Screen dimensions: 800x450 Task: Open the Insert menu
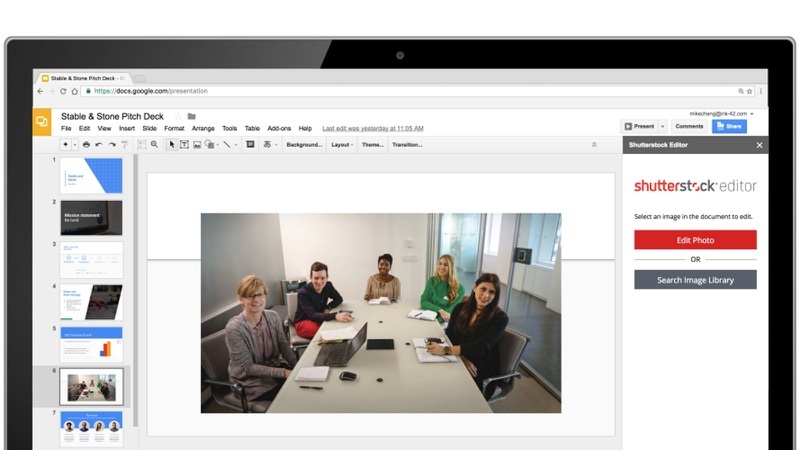pyautogui.click(x=127, y=129)
